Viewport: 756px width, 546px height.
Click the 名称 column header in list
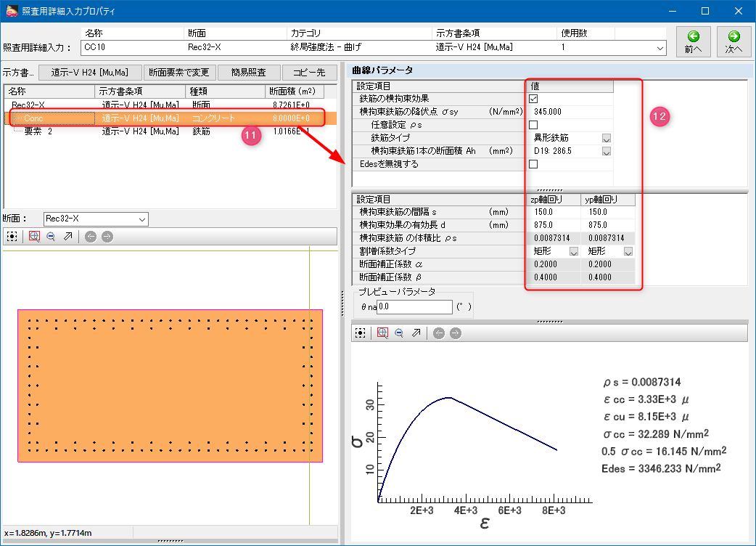[x=49, y=91]
